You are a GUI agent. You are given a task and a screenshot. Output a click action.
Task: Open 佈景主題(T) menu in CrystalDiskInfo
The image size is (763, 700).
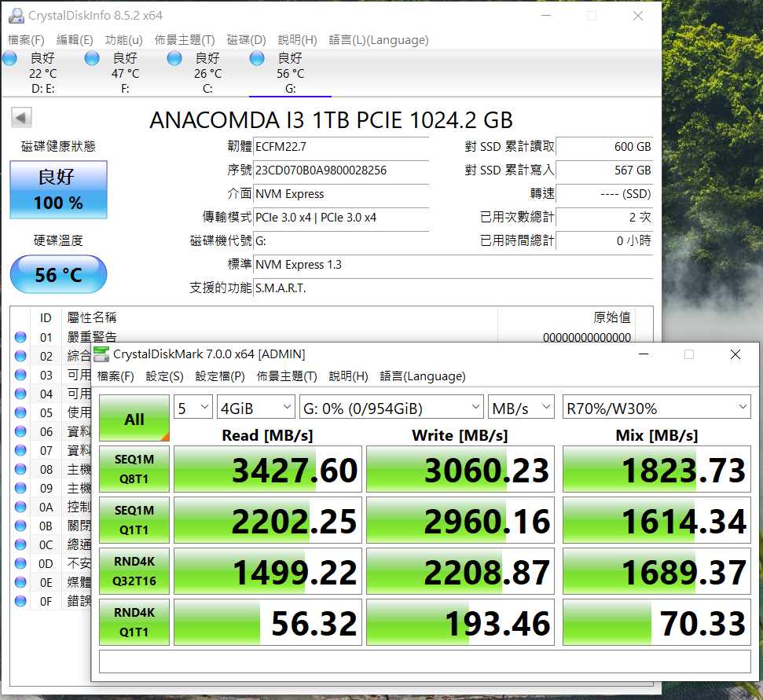[185, 40]
